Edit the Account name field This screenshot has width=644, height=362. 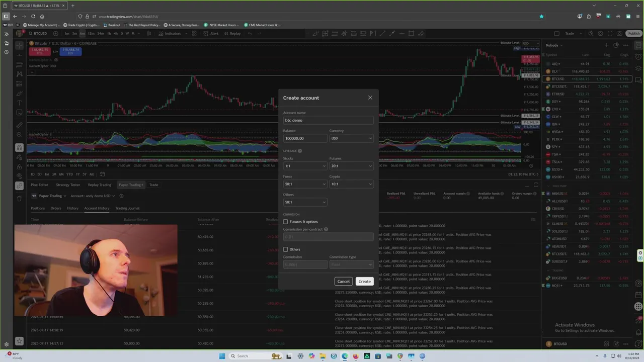(x=328, y=120)
